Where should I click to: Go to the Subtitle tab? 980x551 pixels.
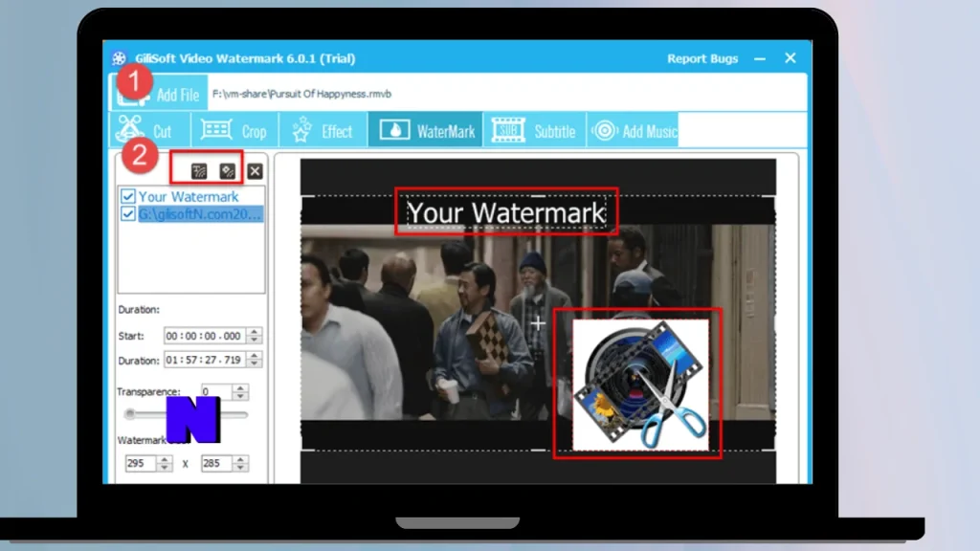(x=534, y=130)
